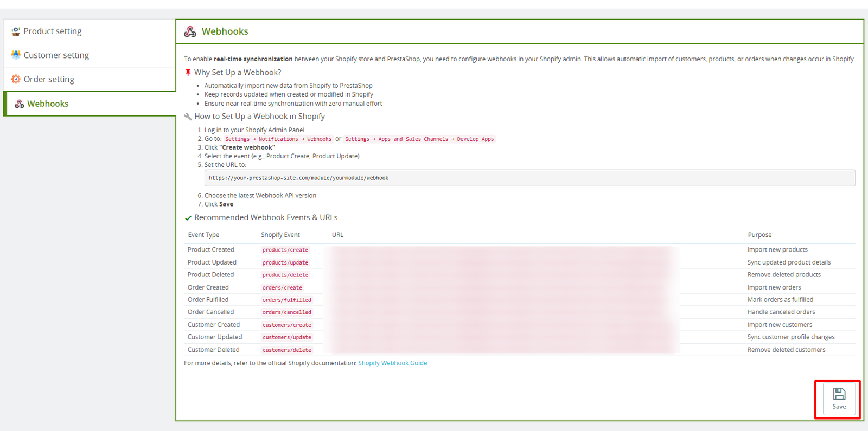
Task: Click the Product Deleted row label
Action: coord(211,275)
